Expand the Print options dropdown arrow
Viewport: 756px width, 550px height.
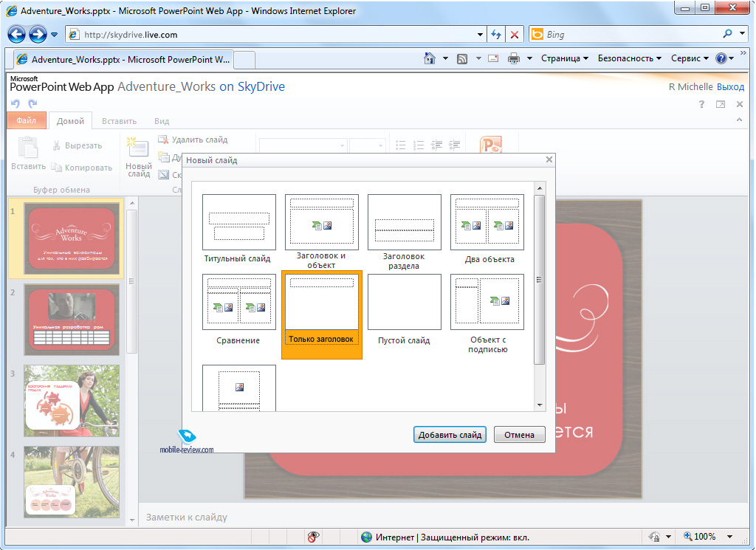(529, 58)
